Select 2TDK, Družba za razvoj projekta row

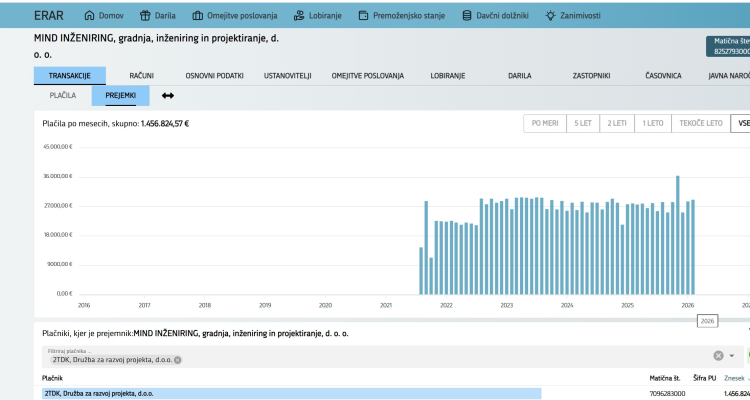pyautogui.click(x=291, y=393)
